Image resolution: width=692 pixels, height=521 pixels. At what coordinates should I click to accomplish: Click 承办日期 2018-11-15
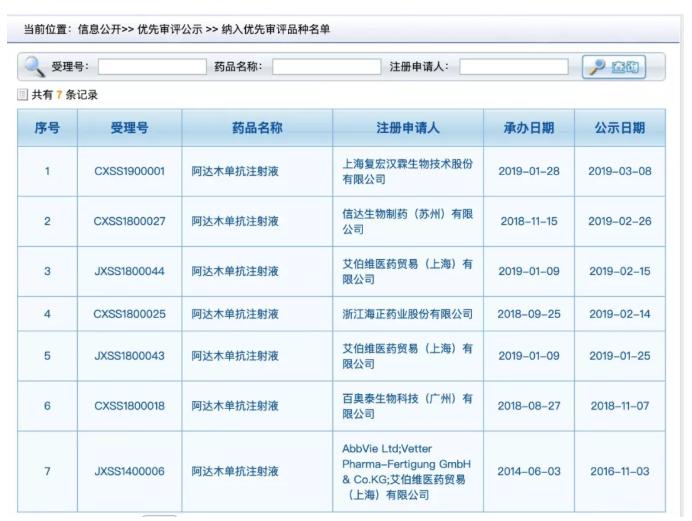(x=529, y=221)
